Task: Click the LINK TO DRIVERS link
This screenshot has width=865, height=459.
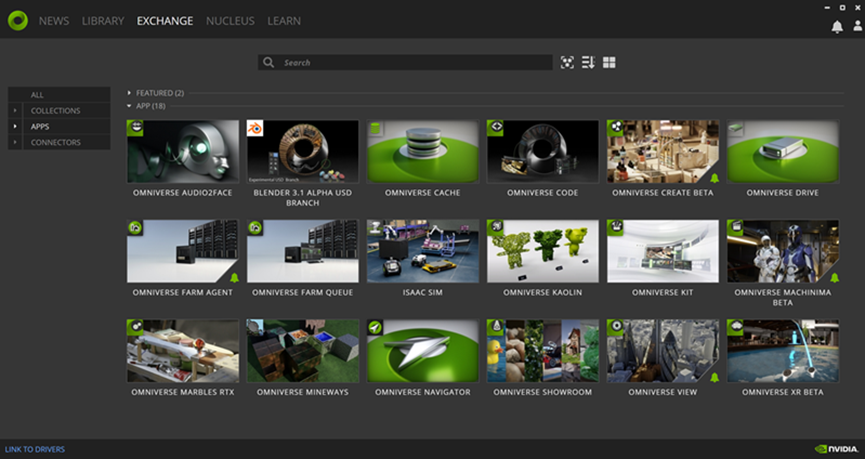Action: [x=35, y=449]
